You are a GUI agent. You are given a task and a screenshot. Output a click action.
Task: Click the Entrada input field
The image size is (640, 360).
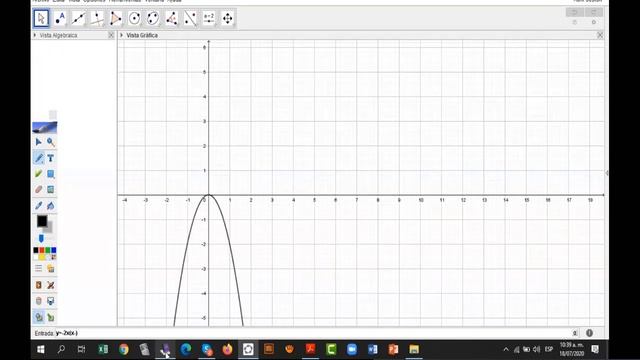[x=312, y=333]
